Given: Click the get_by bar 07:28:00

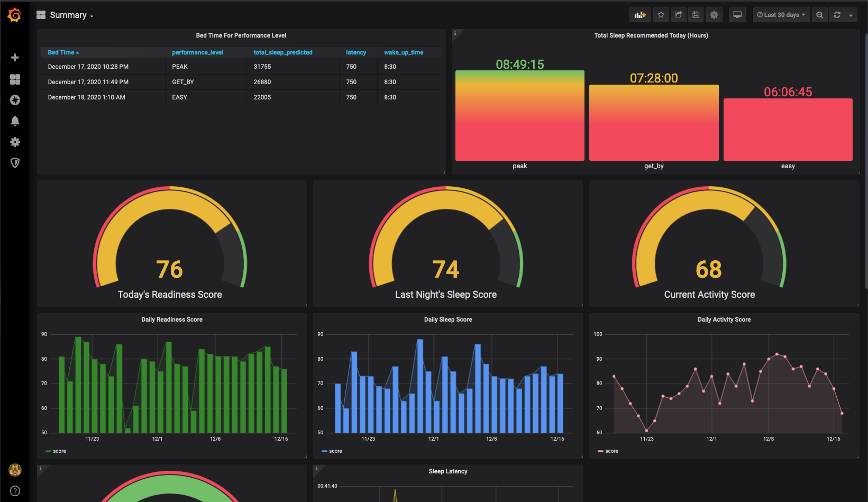Looking at the screenshot, I should tap(654, 123).
